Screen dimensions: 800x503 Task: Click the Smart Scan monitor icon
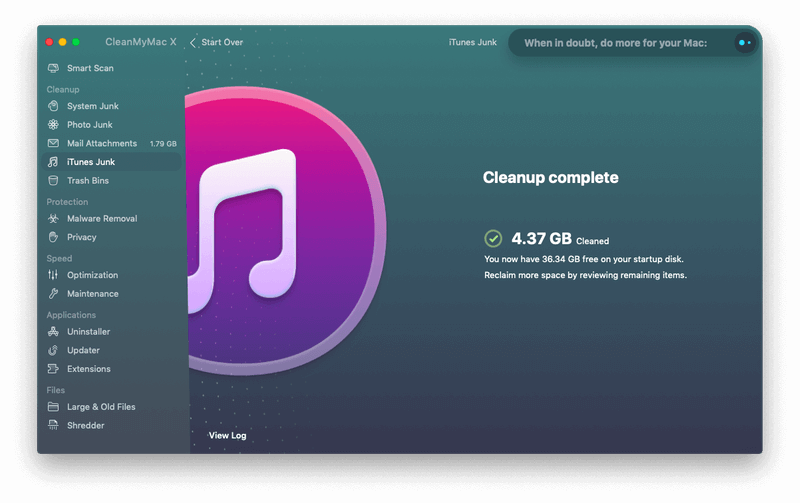coord(53,68)
